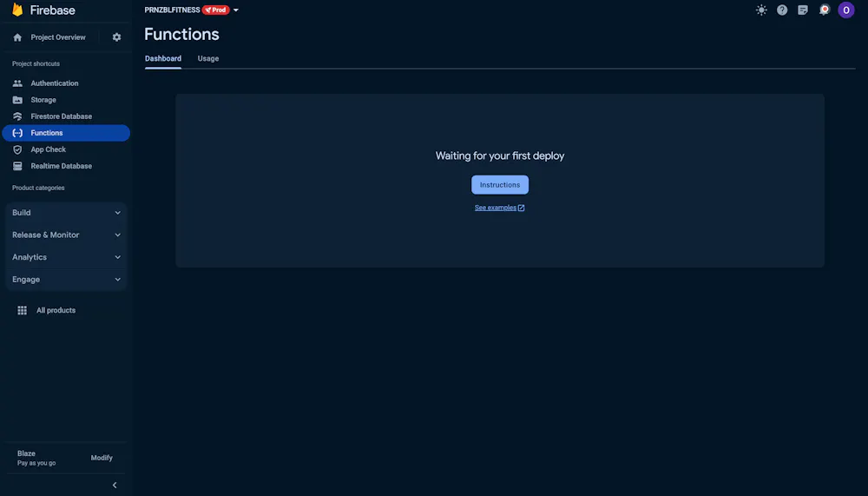The image size is (868, 496).
Task: Click the App Check shield icon
Action: [17, 149]
